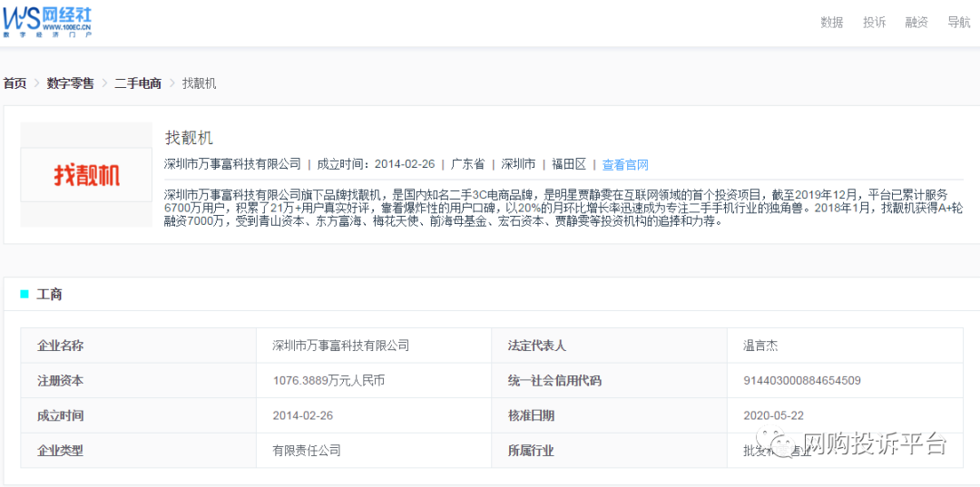Click the 2014-02-26 value in table

pyautogui.click(x=304, y=415)
